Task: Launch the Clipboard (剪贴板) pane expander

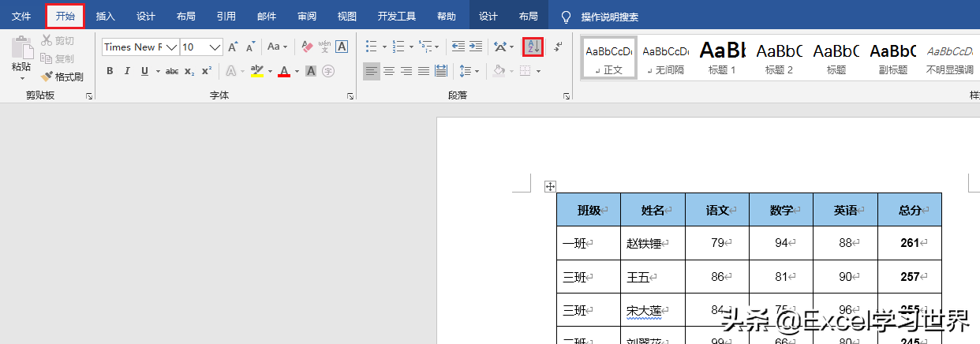Action: pyautogui.click(x=89, y=96)
